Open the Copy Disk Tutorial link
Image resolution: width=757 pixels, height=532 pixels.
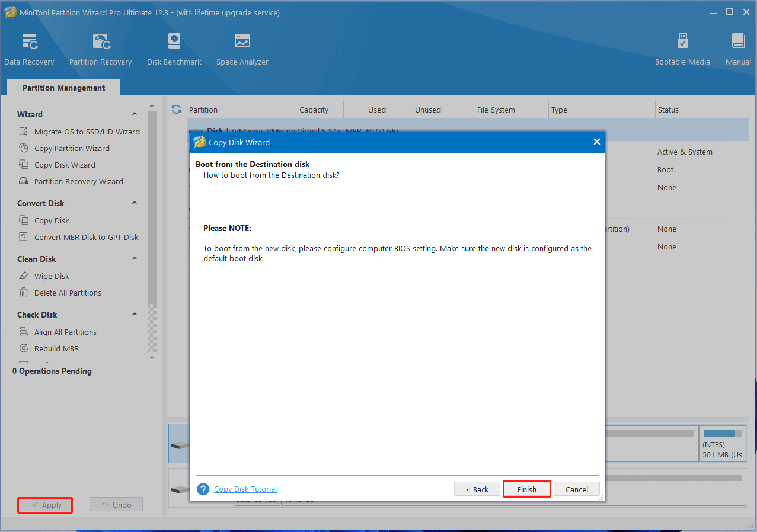coord(245,489)
